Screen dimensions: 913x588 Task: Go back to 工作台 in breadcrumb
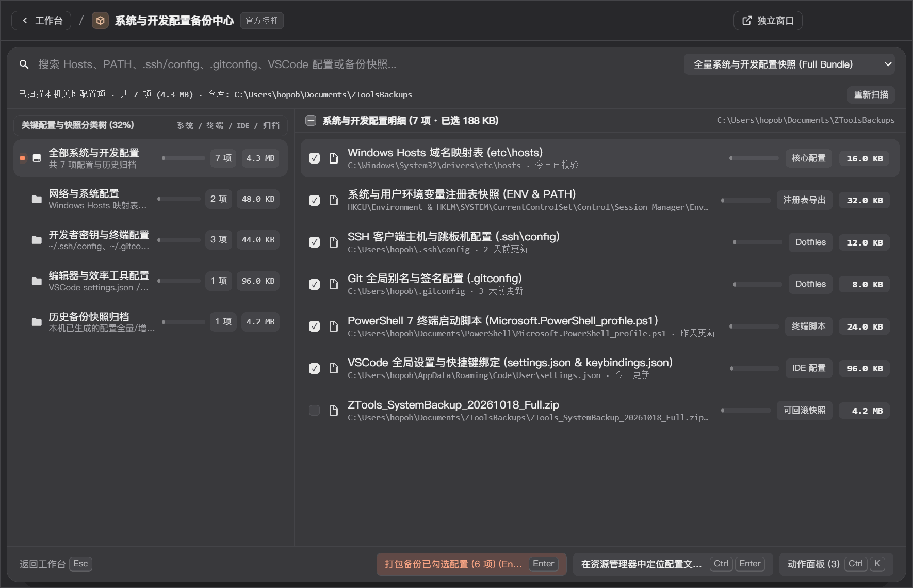41,21
